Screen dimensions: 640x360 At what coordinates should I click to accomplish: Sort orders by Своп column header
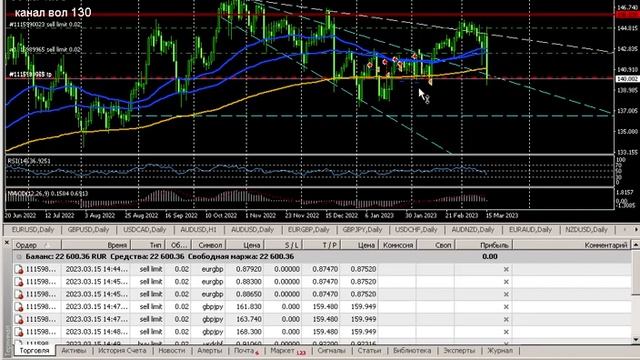coord(436,245)
